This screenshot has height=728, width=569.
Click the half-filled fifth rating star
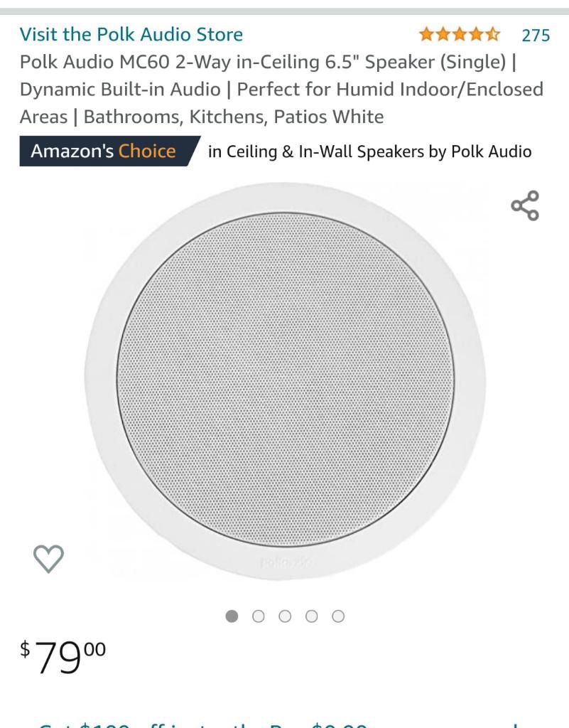click(x=493, y=34)
